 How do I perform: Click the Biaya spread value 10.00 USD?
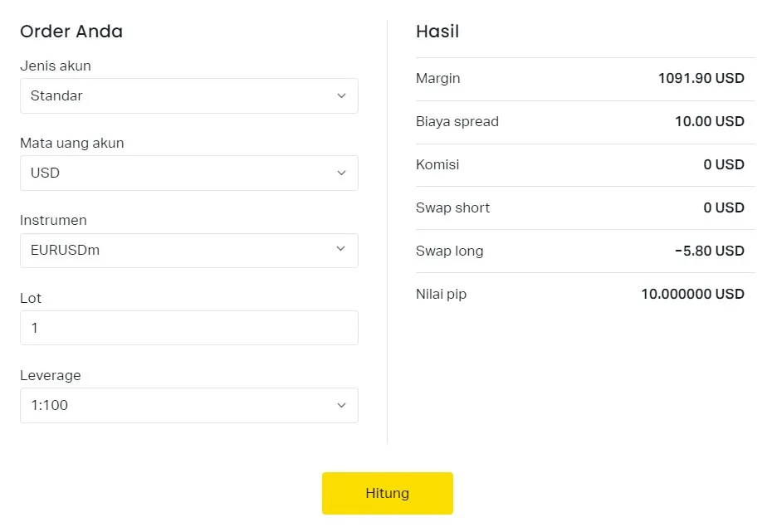click(709, 122)
